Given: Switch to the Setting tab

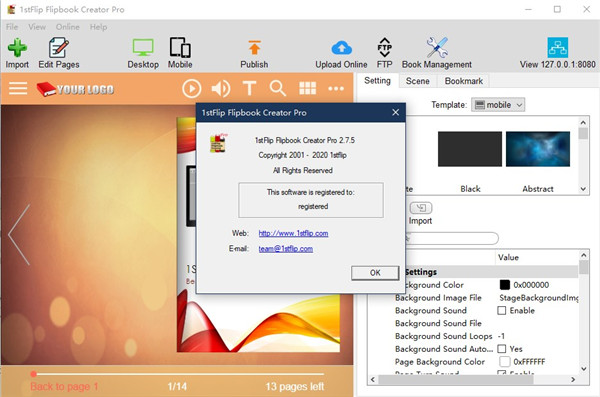Looking at the screenshot, I should pyautogui.click(x=377, y=81).
